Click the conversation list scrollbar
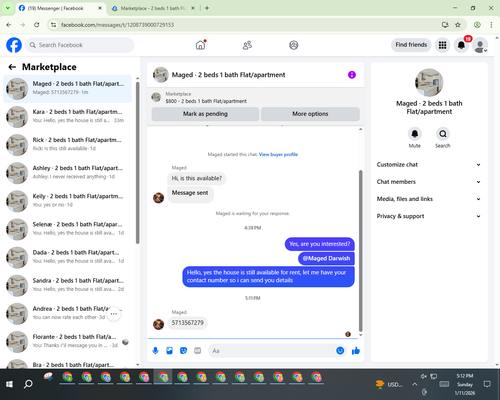The image size is (500, 400). (x=137, y=163)
